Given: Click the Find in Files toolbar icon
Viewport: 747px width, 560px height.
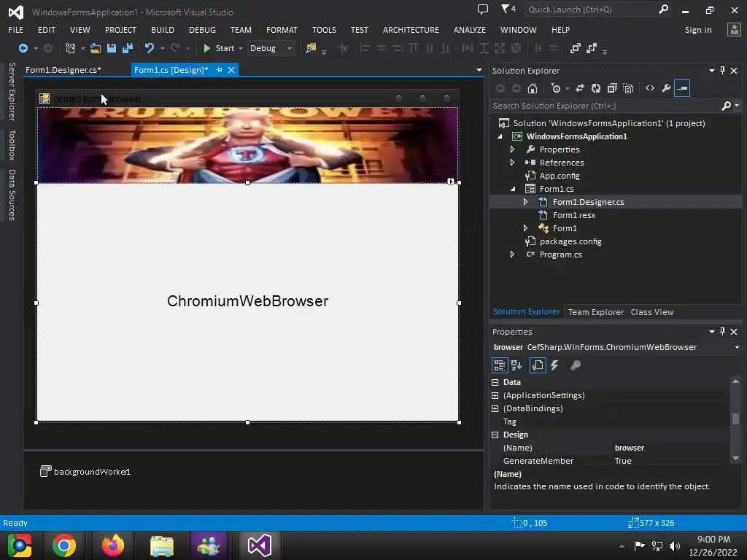Looking at the screenshot, I should [x=311, y=48].
